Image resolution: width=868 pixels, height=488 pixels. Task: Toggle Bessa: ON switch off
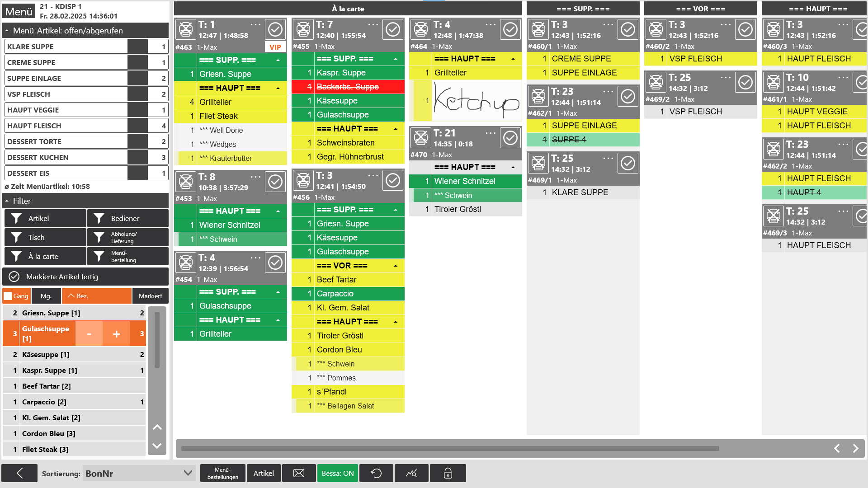337,473
